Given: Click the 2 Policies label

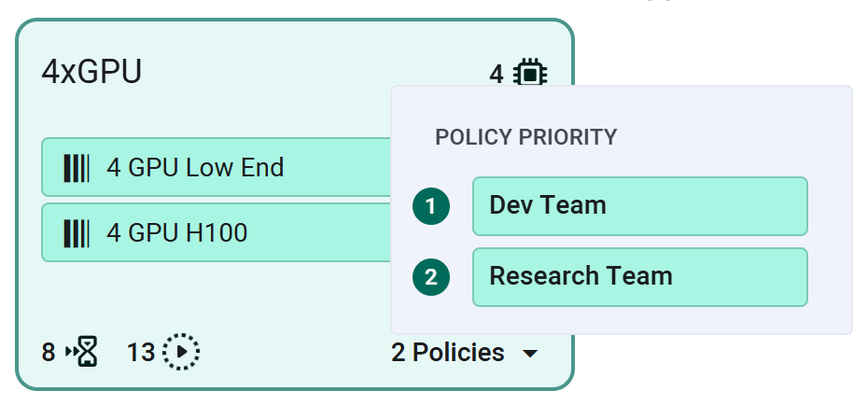Looking at the screenshot, I should (x=448, y=353).
